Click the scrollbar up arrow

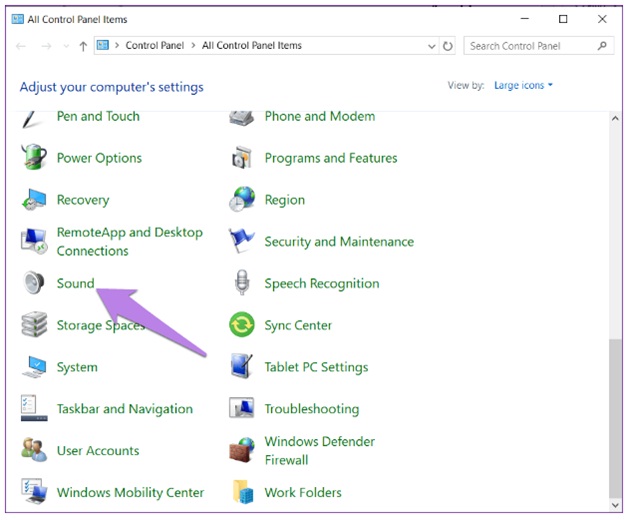click(x=615, y=119)
